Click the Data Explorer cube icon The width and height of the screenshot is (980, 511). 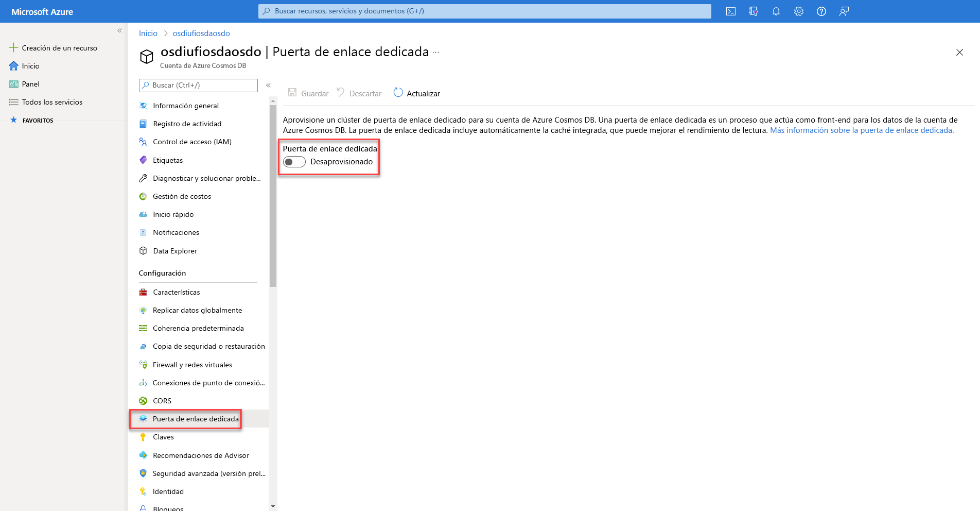[143, 251]
